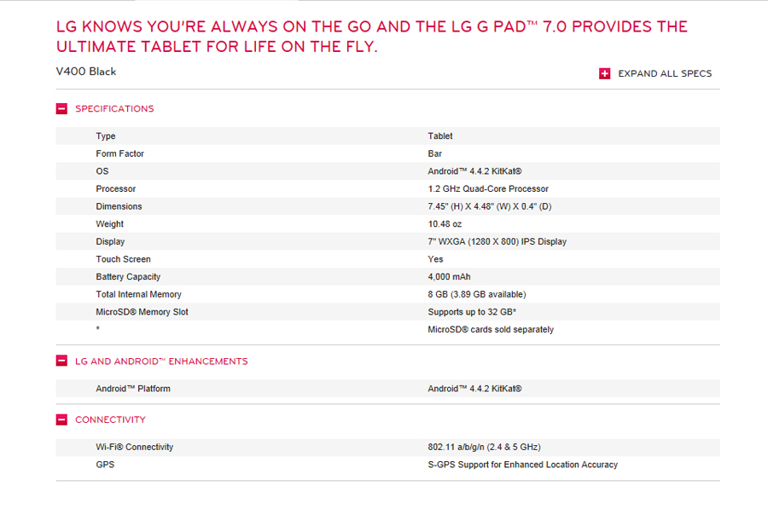This screenshot has width=768, height=532.
Task: Click the LG G Pad 7.0 headline text
Action: (x=371, y=37)
